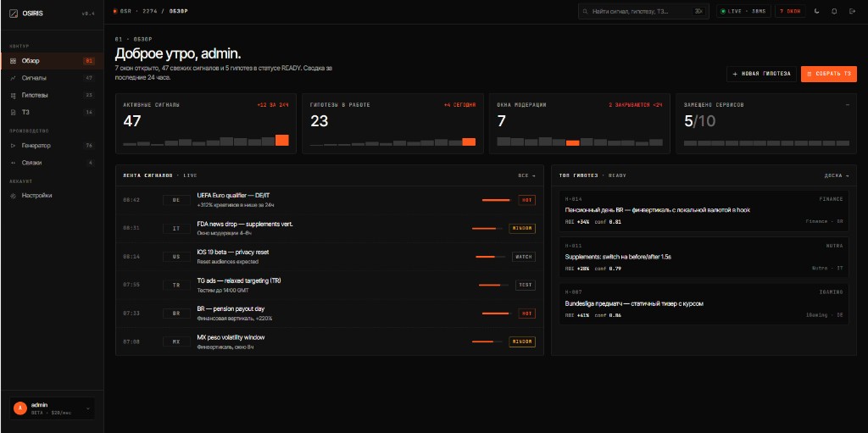Click HOT tag on UEFA Euro row
Viewport: 868px width, 433px height.
pyautogui.click(x=527, y=200)
